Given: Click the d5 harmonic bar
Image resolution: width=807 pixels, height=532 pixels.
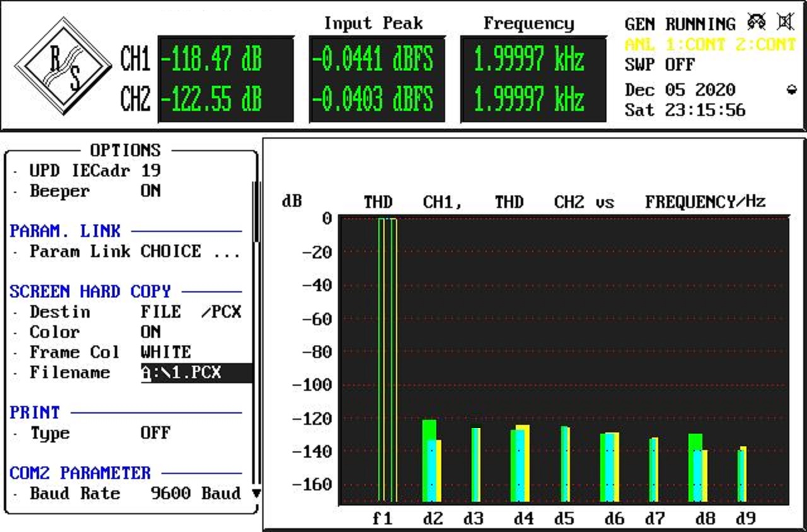Looking at the screenshot, I should [x=565, y=465].
